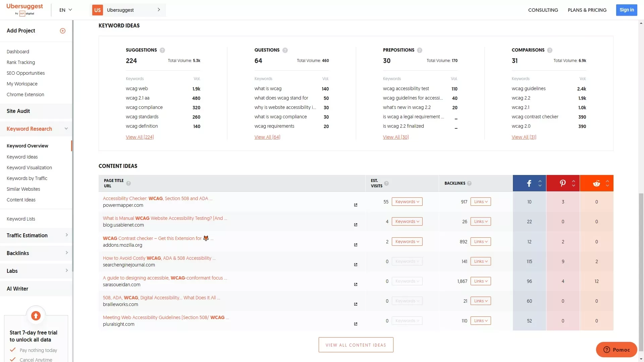Go to Dashboard in sidebar

(18, 52)
